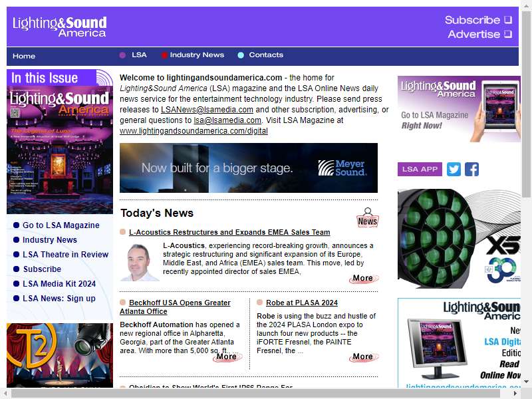Click More button for L-Acoustics article

(x=363, y=278)
